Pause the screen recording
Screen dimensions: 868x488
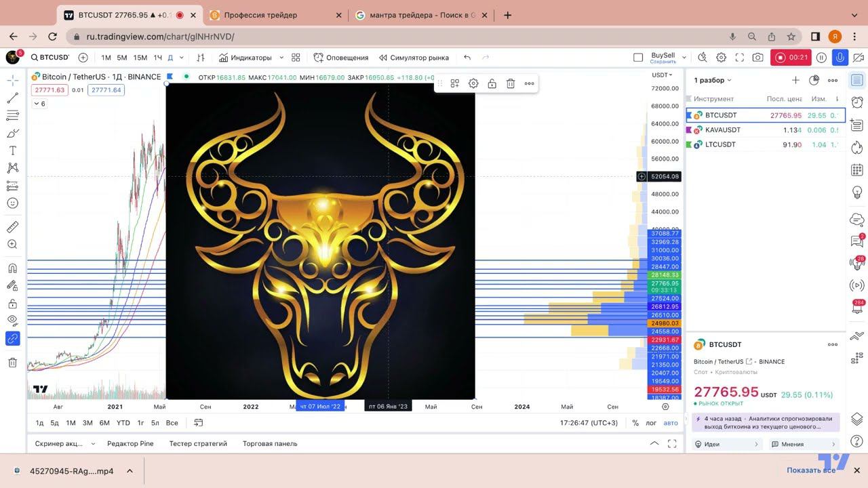point(821,58)
